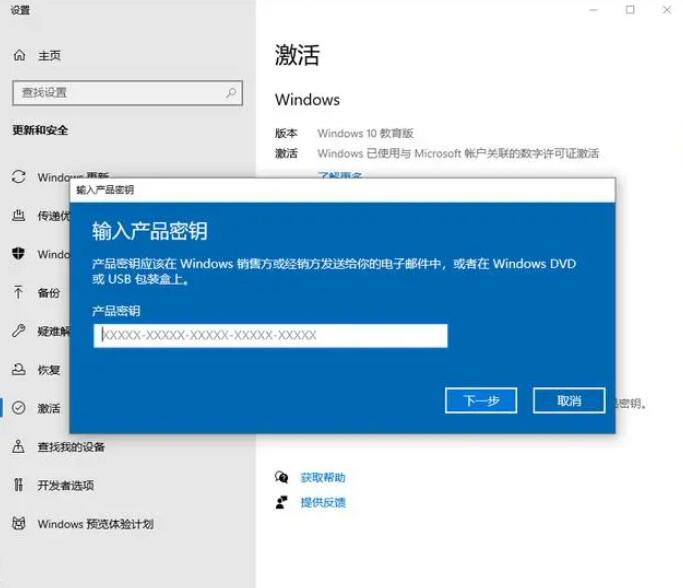Open Windows 预览体验计划 entry
Viewport: 683px width, 588px height.
95,524
